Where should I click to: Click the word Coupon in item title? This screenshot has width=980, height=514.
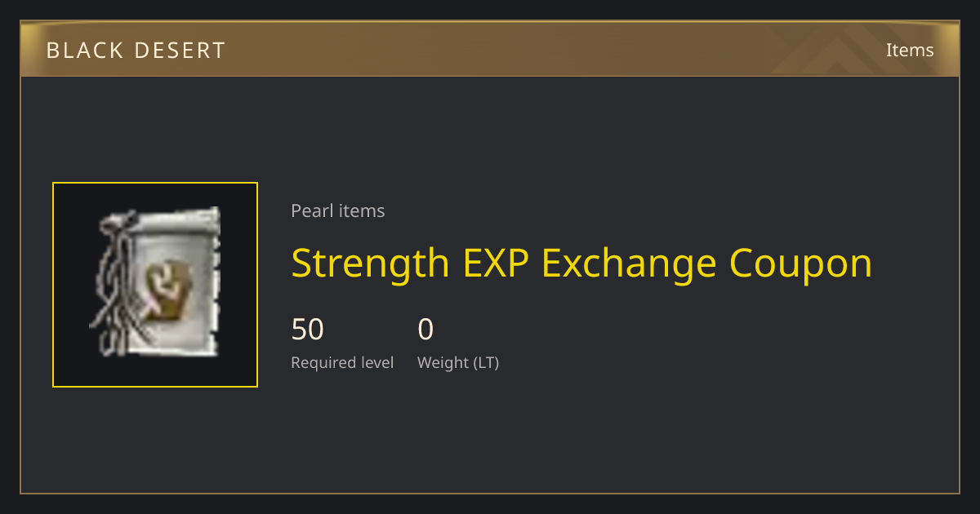pos(801,264)
